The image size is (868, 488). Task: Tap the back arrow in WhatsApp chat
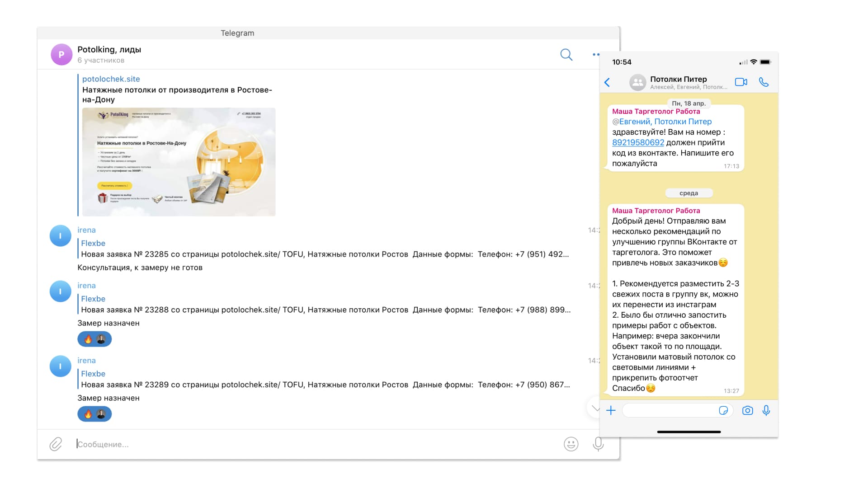coord(607,82)
